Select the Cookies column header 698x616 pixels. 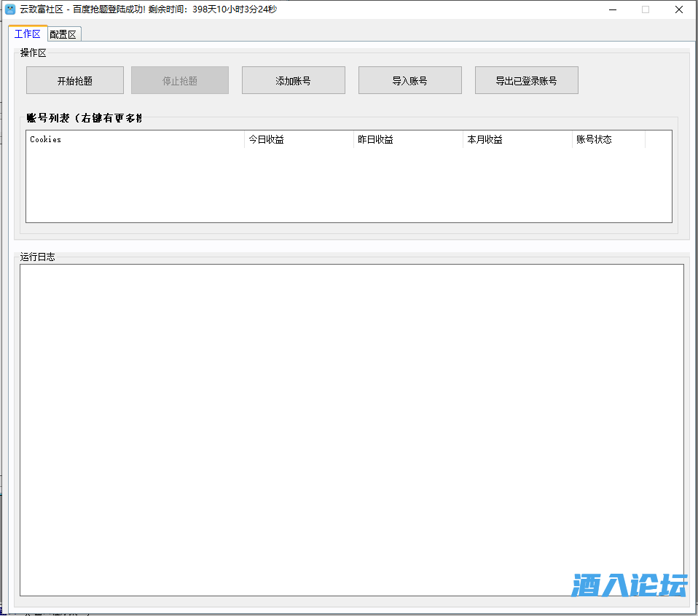pos(135,139)
